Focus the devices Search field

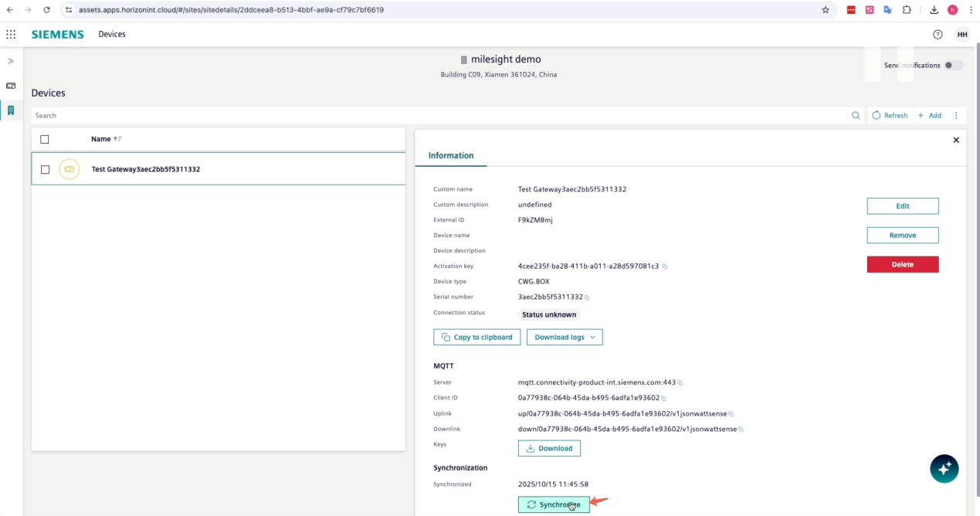coord(440,115)
